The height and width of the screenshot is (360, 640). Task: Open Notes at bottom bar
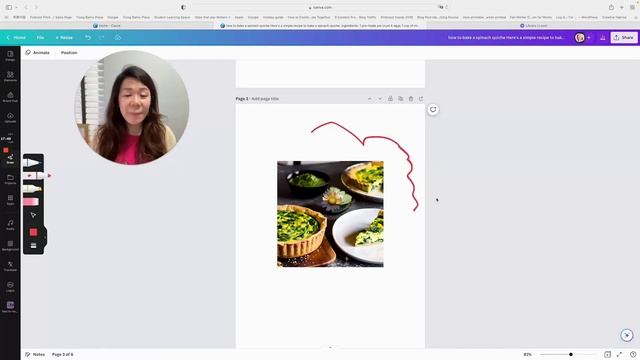35,354
